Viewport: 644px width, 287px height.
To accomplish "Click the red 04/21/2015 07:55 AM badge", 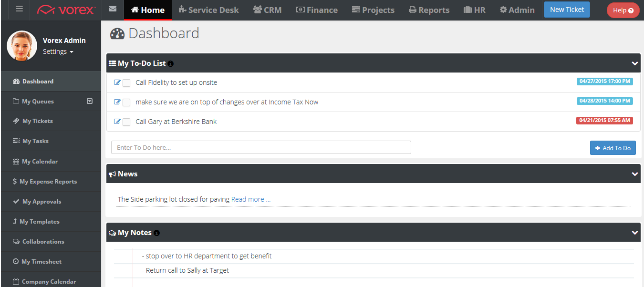I will (x=605, y=121).
